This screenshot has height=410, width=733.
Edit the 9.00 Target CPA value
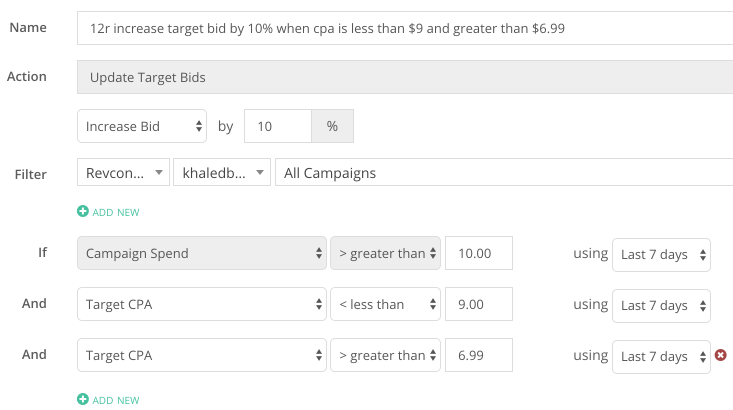[479, 304]
